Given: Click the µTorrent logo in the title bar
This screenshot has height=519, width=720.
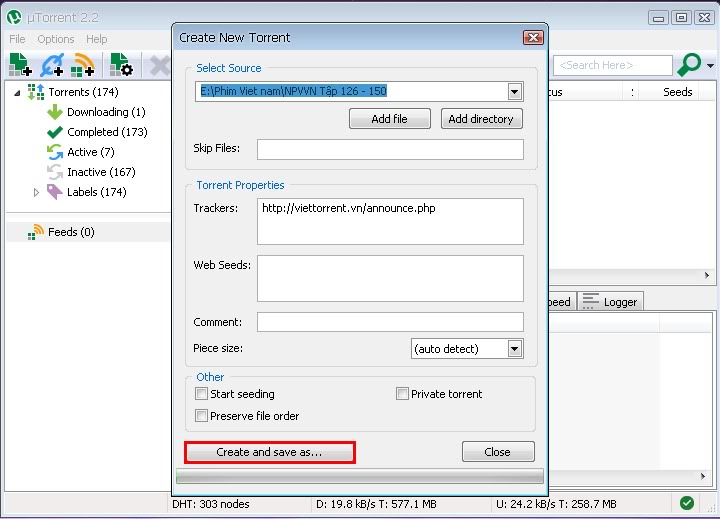Looking at the screenshot, I should pyautogui.click(x=14, y=17).
